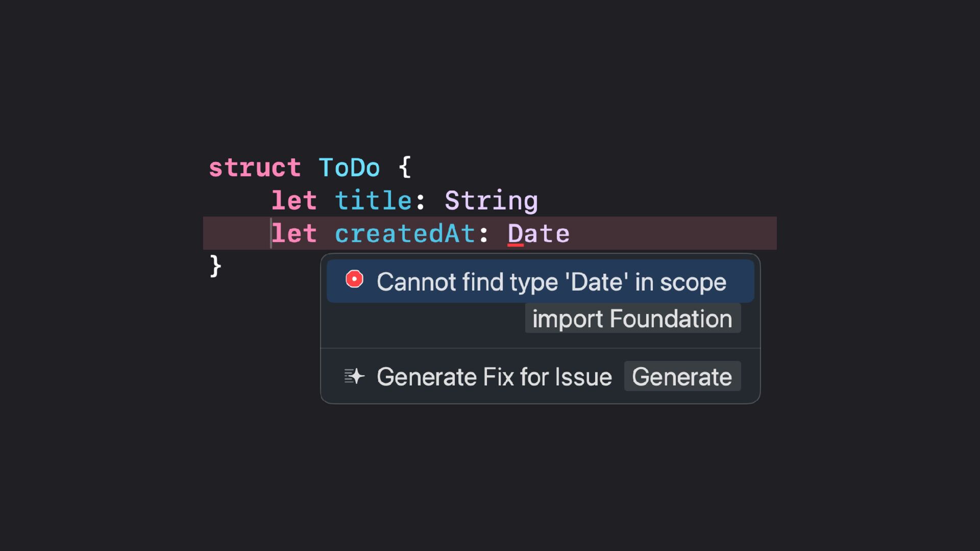Click the colon after title
Screen dimensions: 980x551
tap(421, 202)
